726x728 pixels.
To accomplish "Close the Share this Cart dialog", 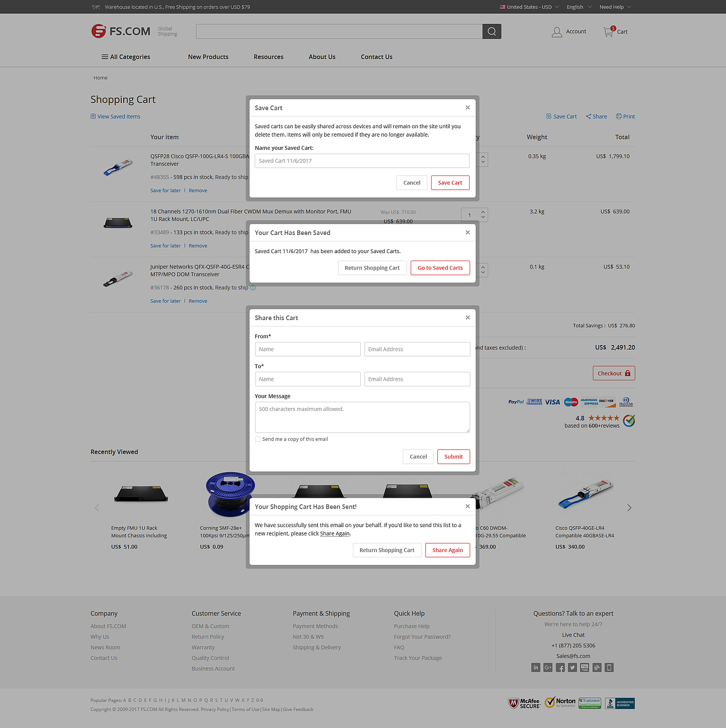I will (467, 317).
